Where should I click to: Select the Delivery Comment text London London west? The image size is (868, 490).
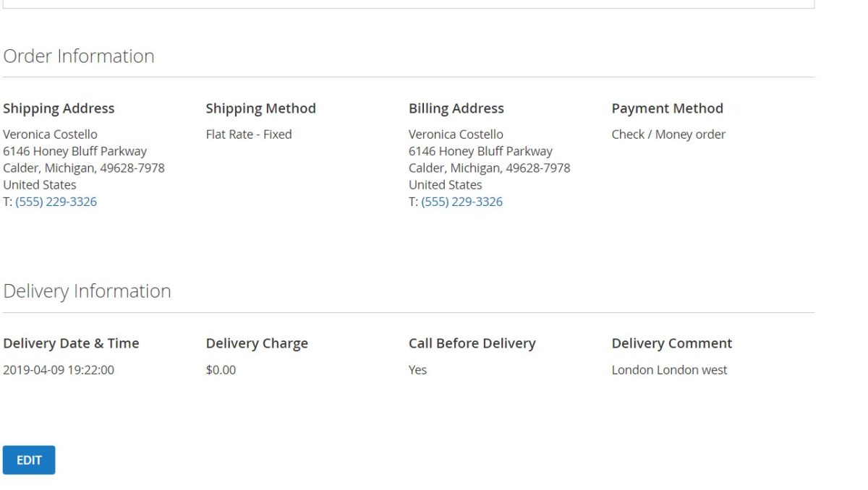pyautogui.click(x=669, y=369)
